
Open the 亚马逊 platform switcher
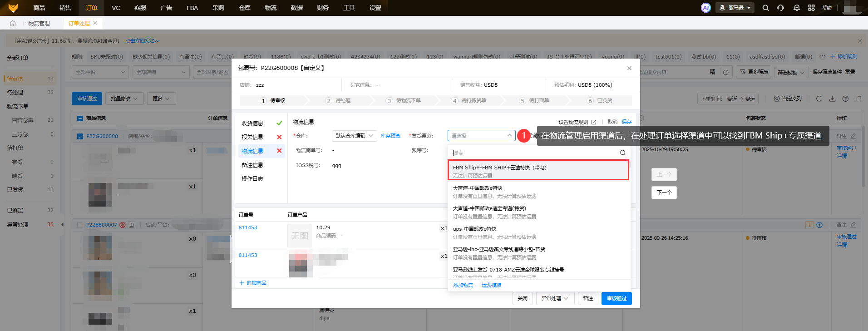tap(735, 8)
